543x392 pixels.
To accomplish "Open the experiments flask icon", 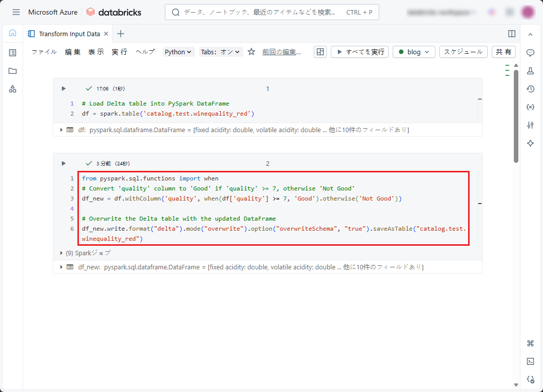I will point(530,71).
